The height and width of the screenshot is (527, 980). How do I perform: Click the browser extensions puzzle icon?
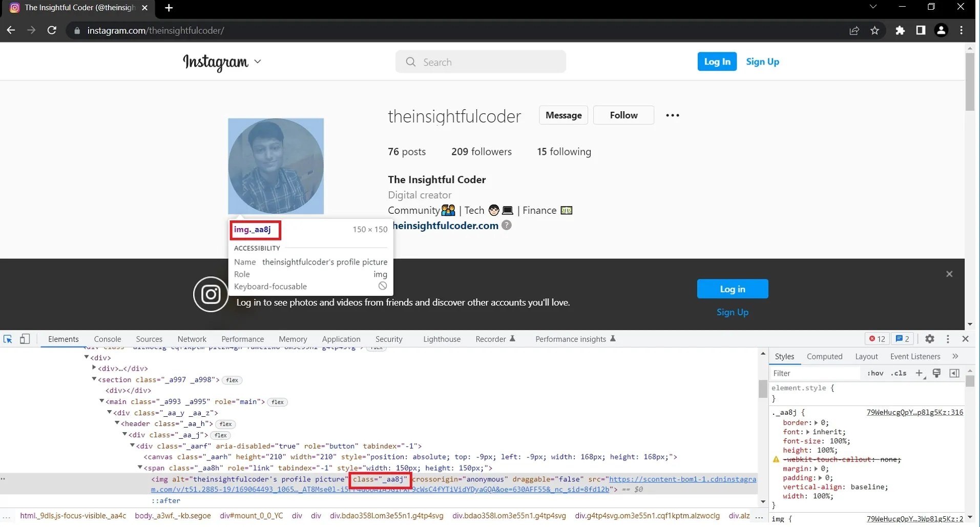point(900,30)
